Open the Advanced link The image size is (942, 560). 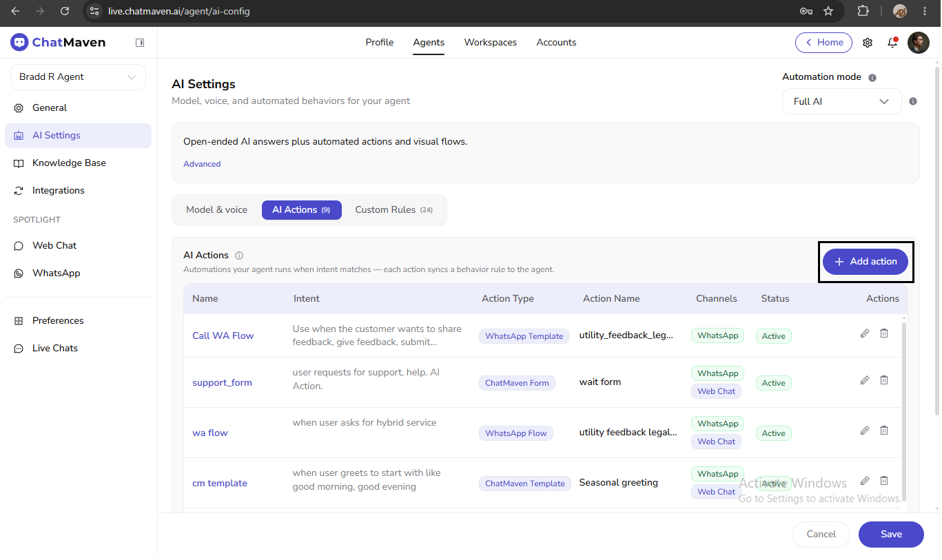click(202, 164)
